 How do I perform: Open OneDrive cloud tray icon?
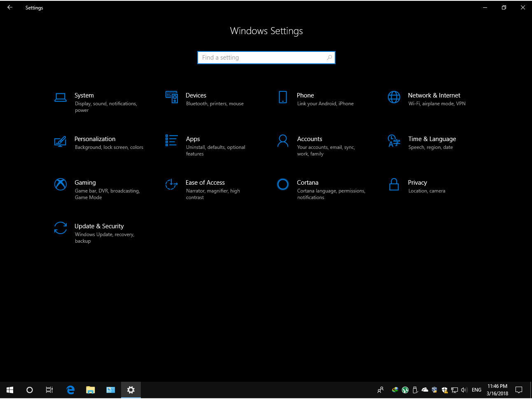[x=425, y=390]
